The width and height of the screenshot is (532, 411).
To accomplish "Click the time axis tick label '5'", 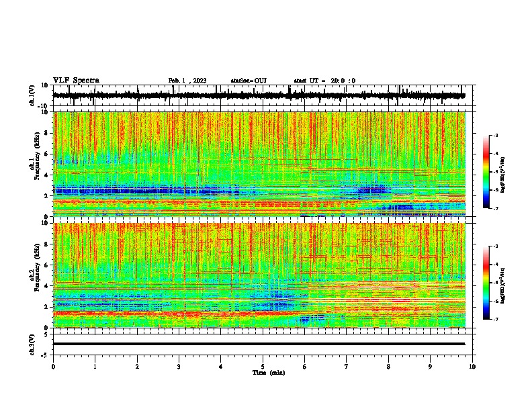I will [x=263, y=367].
